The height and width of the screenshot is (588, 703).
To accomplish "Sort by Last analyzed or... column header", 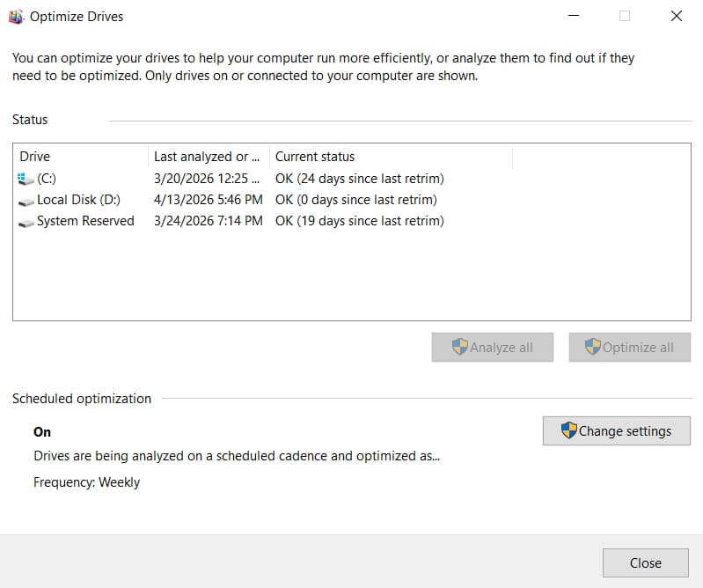I will point(209,157).
